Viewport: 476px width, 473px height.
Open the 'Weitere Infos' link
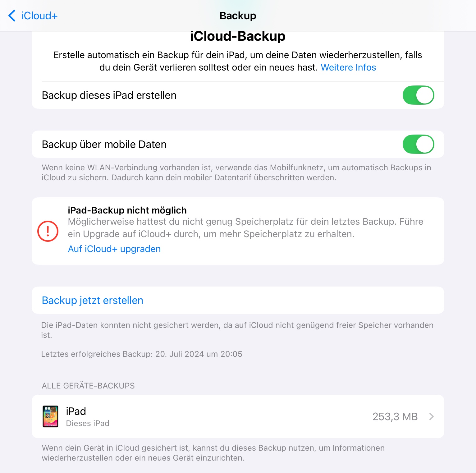click(x=348, y=67)
